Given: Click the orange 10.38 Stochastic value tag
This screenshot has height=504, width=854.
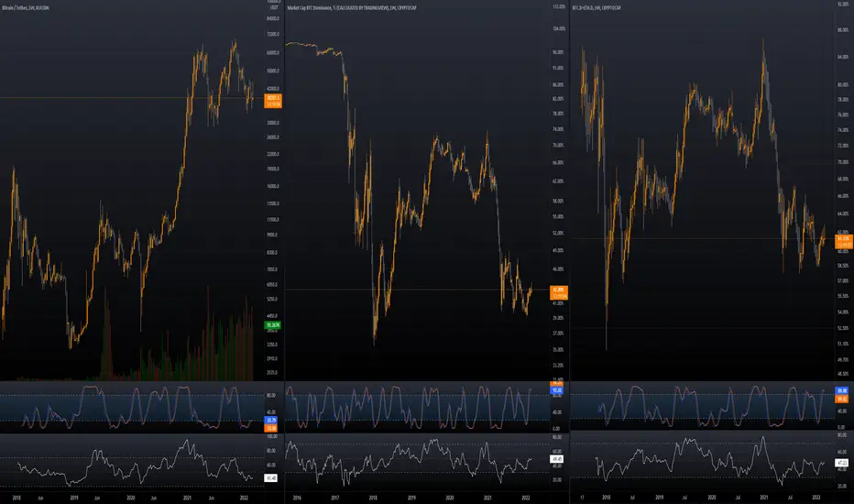Looking at the screenshot, I should click(x=271, y=428).
